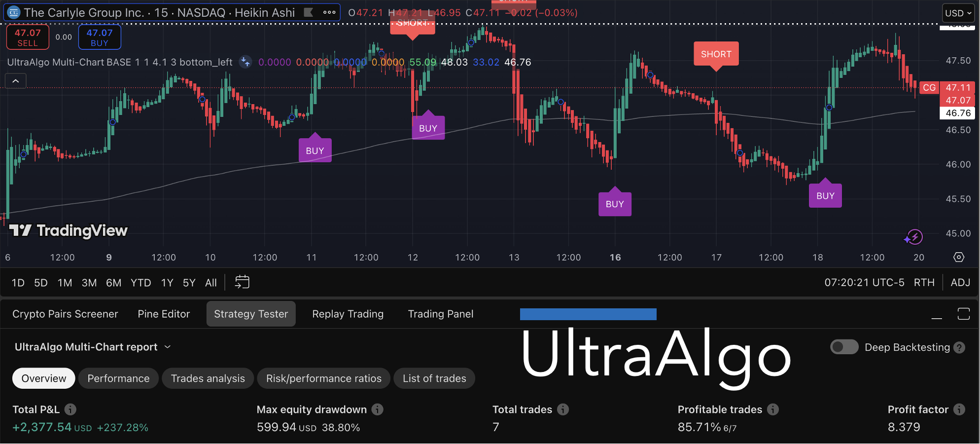Switch to the Trading Panel tab
This screenshot has width=980, height=444.
[x=441, y=314]
